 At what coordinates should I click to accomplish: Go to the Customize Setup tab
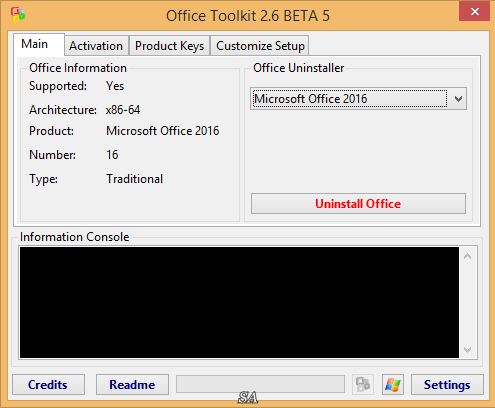coord(260,46)
